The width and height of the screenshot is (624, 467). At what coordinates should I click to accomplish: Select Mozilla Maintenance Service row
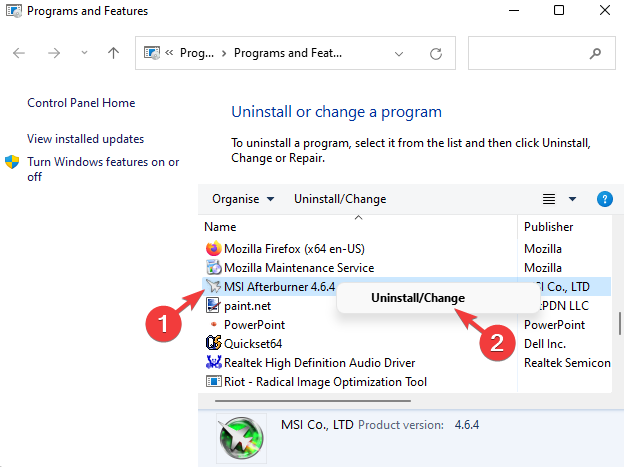pos(406,268)
